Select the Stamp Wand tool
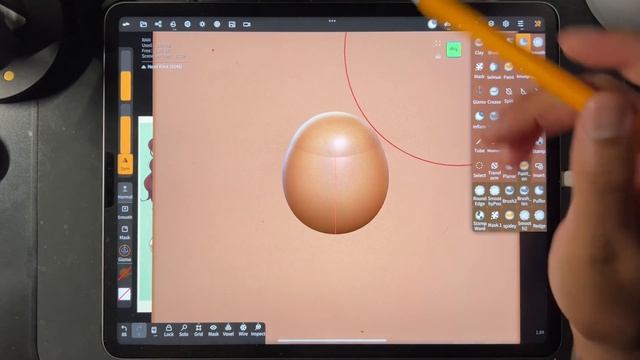The height and width of the screenshot is (360, 640). tap(480, 220)
